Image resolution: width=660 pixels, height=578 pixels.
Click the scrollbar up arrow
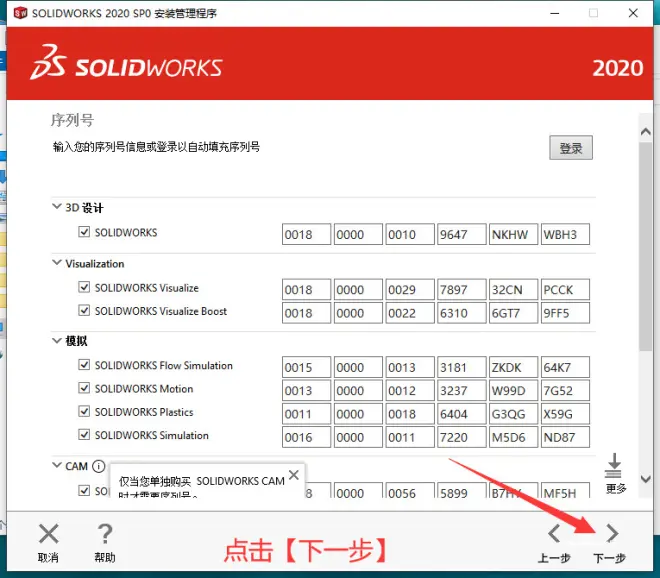tap(646, 132)
